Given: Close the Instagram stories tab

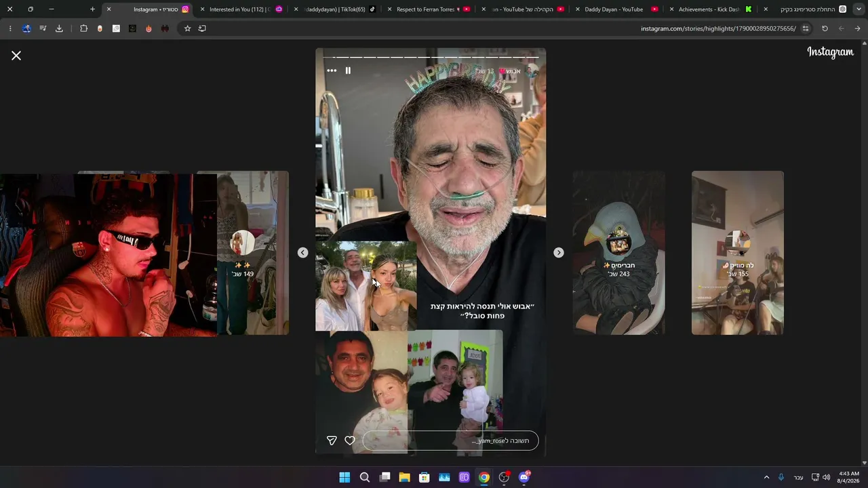Looking at the screenshot, I should tap(108, 9).
